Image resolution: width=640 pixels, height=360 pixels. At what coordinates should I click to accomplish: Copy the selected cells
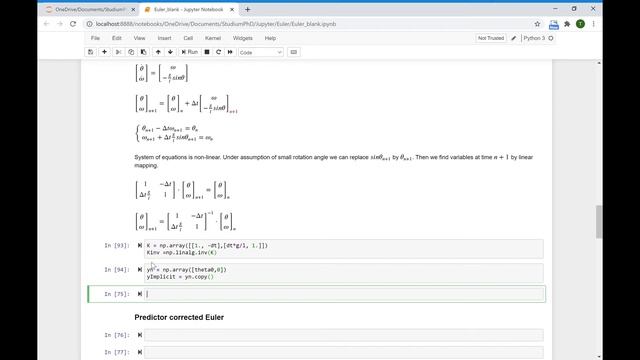tap(131, 52)
